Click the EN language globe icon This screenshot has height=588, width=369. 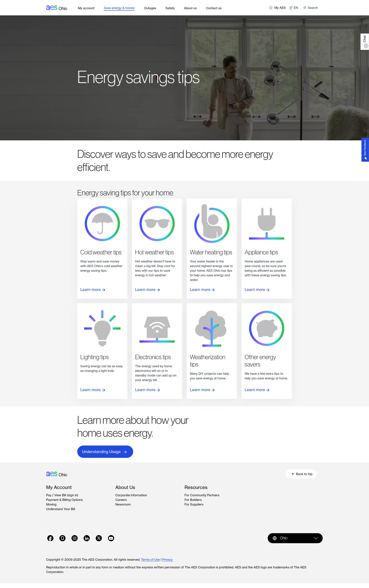point(291,8)
